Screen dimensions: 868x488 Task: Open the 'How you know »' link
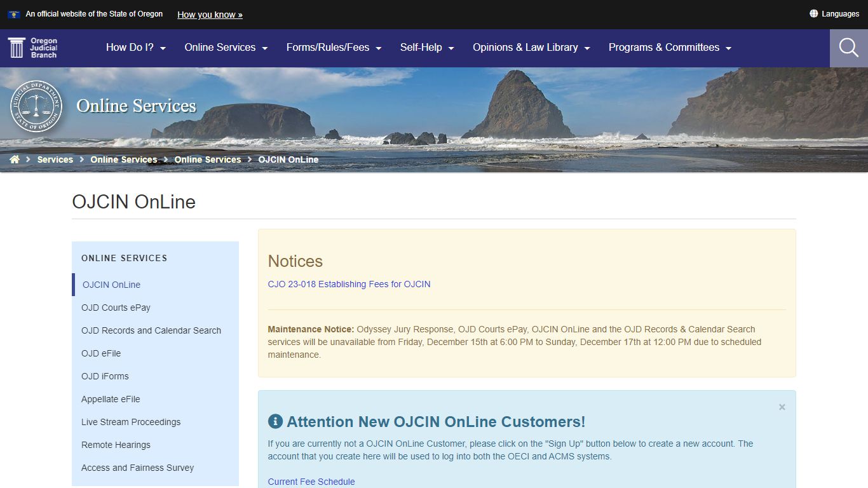point(210,15)
